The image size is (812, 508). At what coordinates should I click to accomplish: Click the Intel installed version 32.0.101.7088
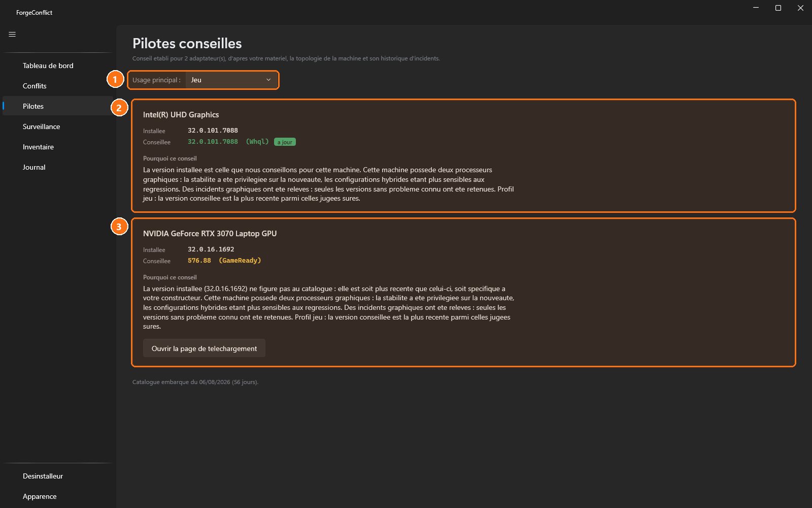[x=213, y=131]
